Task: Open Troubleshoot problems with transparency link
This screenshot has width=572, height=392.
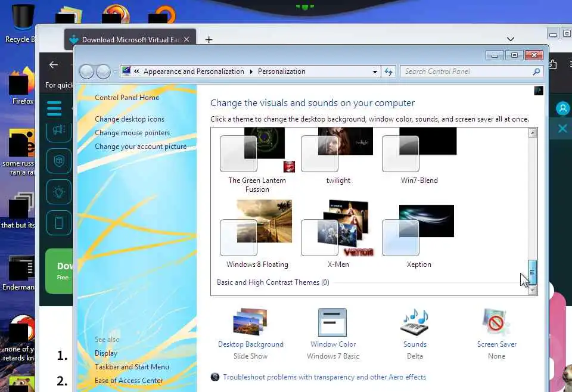Action: click(x=324, y=377)
